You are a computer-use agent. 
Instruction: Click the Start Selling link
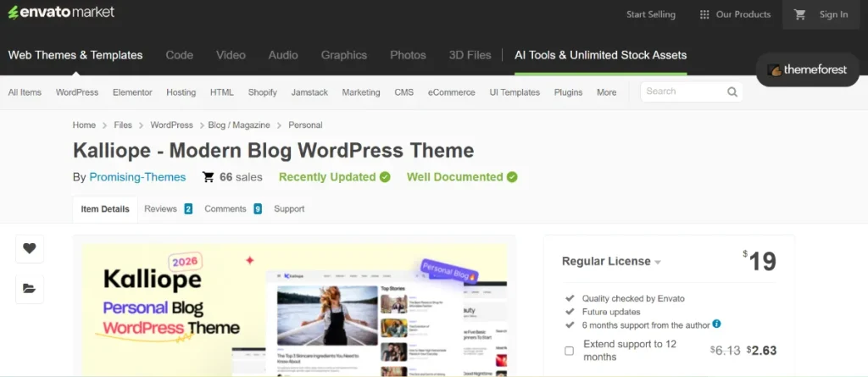(650, 14)
